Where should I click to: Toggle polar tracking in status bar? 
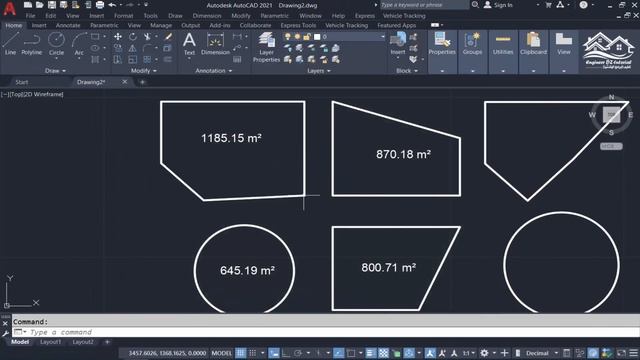pyautogui.click(x=298, y=353)
